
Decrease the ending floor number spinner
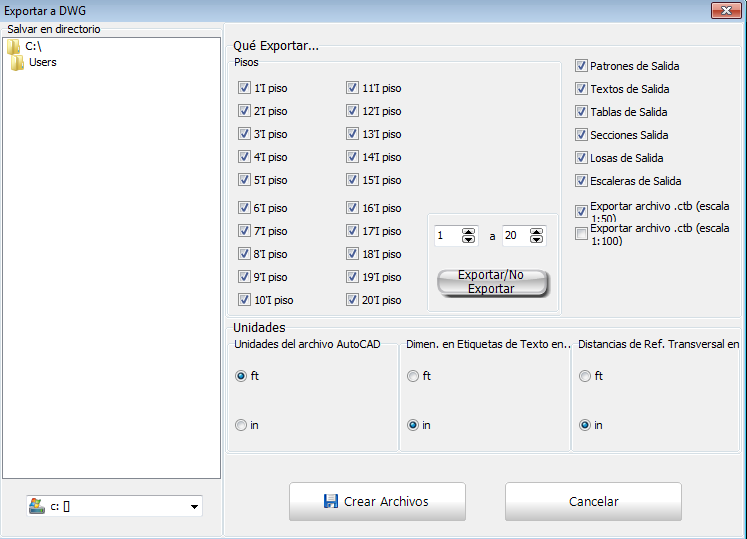[x=537, y=241]
